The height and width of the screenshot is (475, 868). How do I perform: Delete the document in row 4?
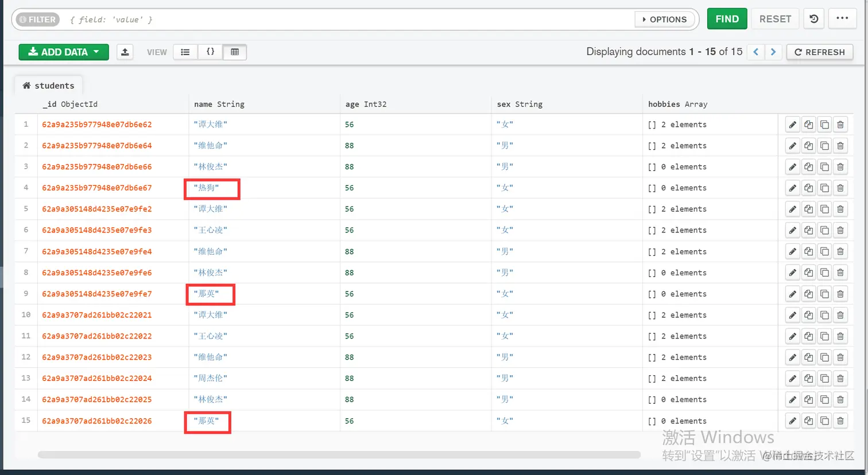(x=840, y=188)
